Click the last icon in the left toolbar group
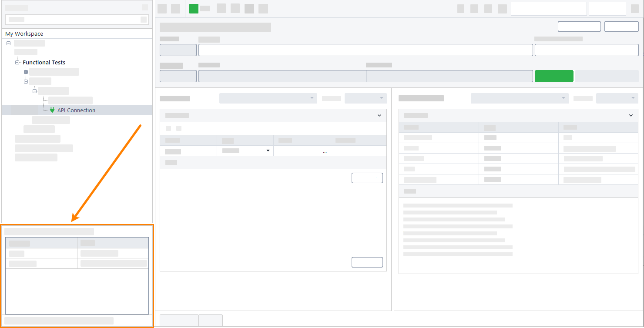The image size is (644, 328). tap(263, 8)
